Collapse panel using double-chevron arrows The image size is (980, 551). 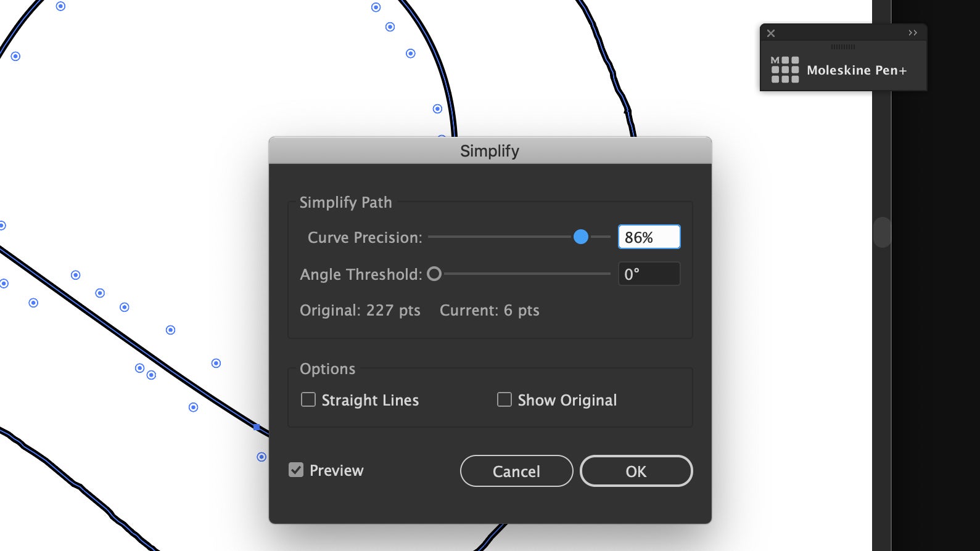tap(913, 33)
